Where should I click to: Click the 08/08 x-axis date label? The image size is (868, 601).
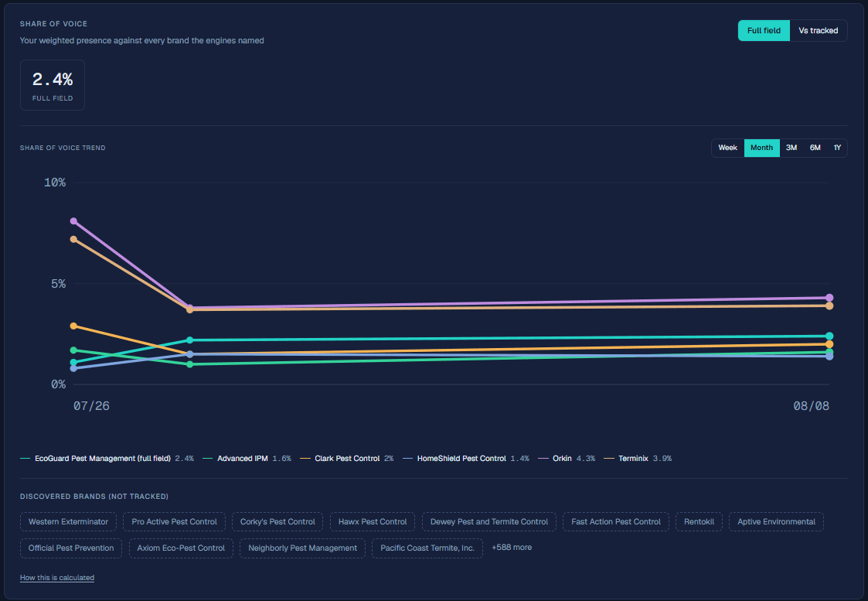tap(811, 406)
